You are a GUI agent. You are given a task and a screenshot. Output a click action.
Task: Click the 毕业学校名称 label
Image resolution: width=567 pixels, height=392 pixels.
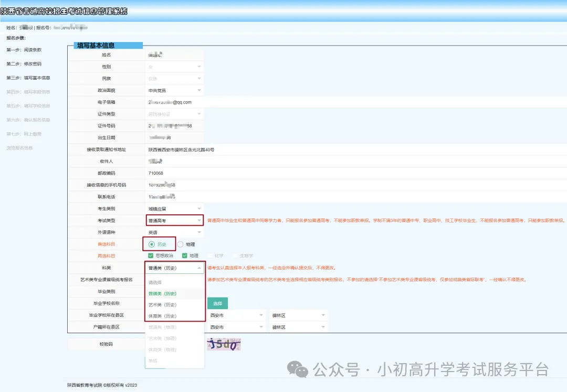pyautogui.click(x=106, y=303)
